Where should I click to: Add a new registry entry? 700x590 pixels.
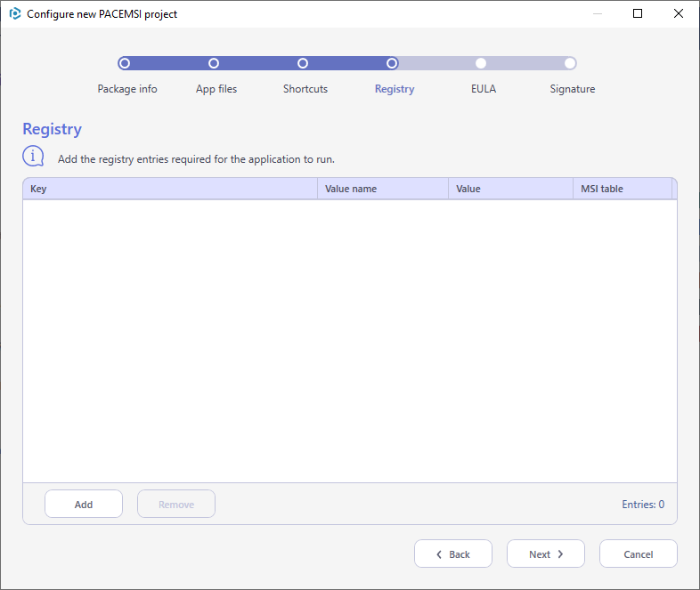pos(84,504)
